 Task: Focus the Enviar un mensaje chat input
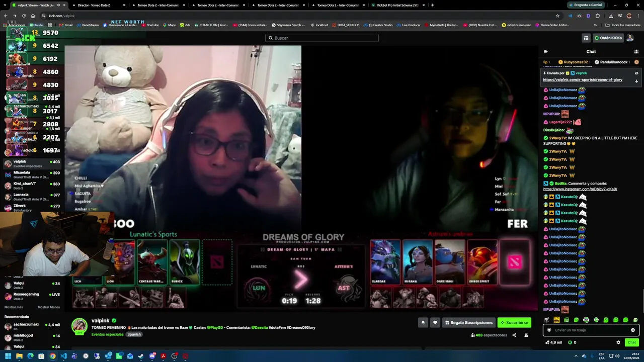pyautogui.click(x=591, y=330)
